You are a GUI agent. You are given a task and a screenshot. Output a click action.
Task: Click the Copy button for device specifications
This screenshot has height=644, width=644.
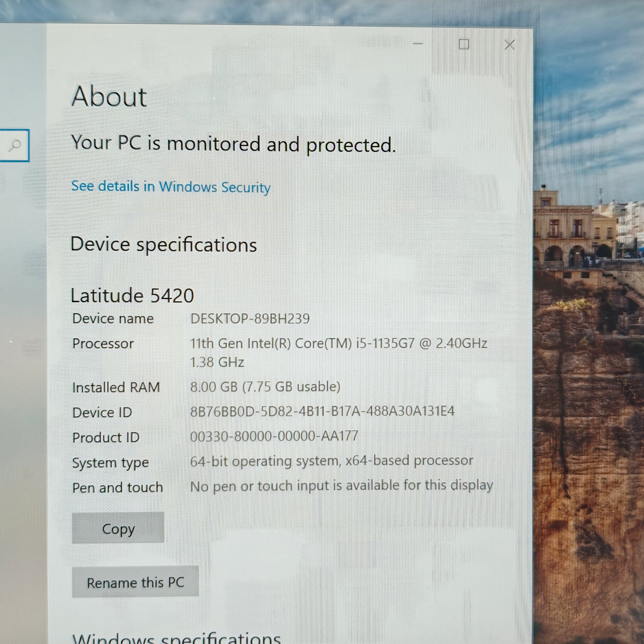click(x=118, y=528)
